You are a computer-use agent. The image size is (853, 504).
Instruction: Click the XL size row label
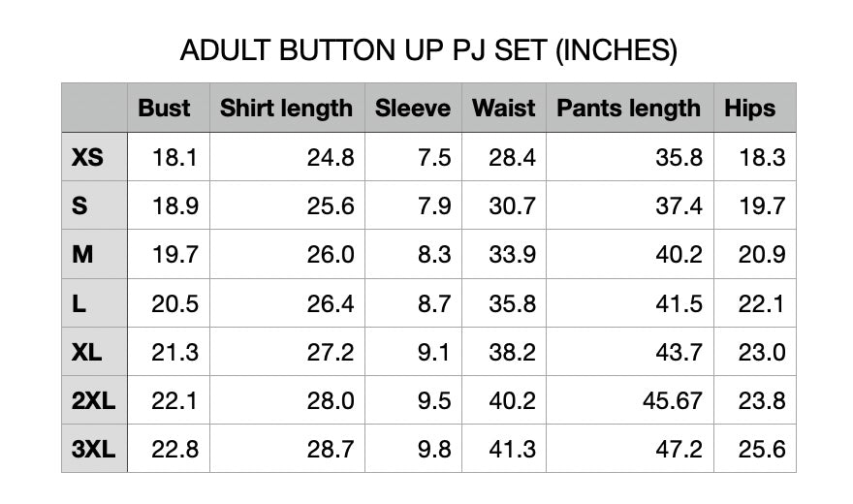(87, 352)
